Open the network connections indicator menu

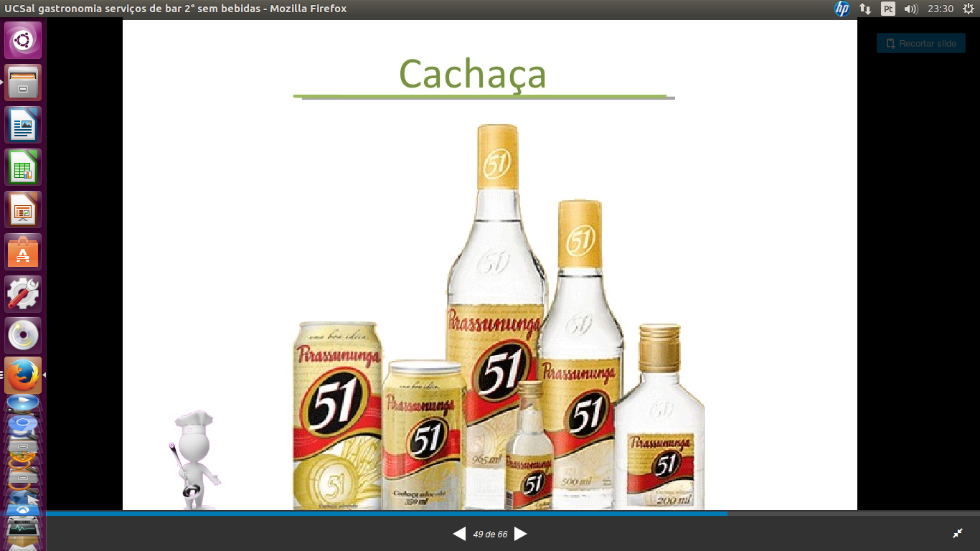click(865, 9)
